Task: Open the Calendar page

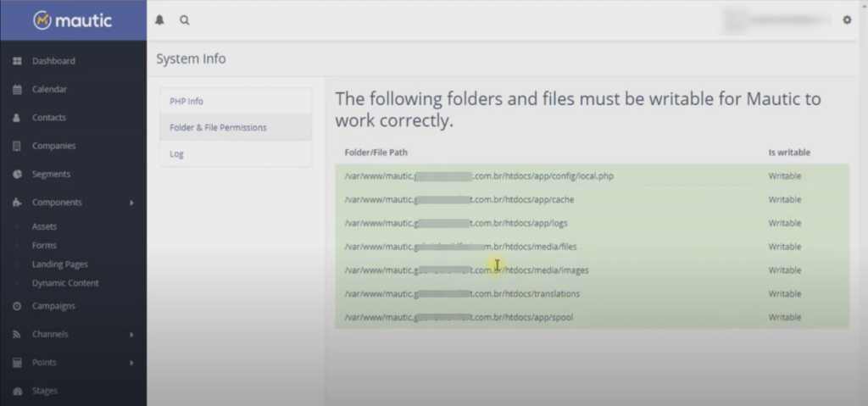Action: pyautogui.click(x=49, y=89)
